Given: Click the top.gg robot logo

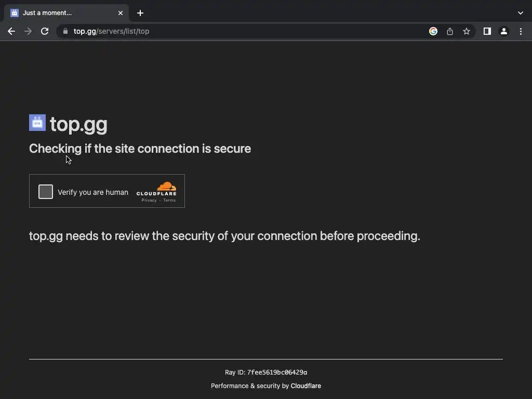Looking at the screenshot, I should (x=37, y=123).
